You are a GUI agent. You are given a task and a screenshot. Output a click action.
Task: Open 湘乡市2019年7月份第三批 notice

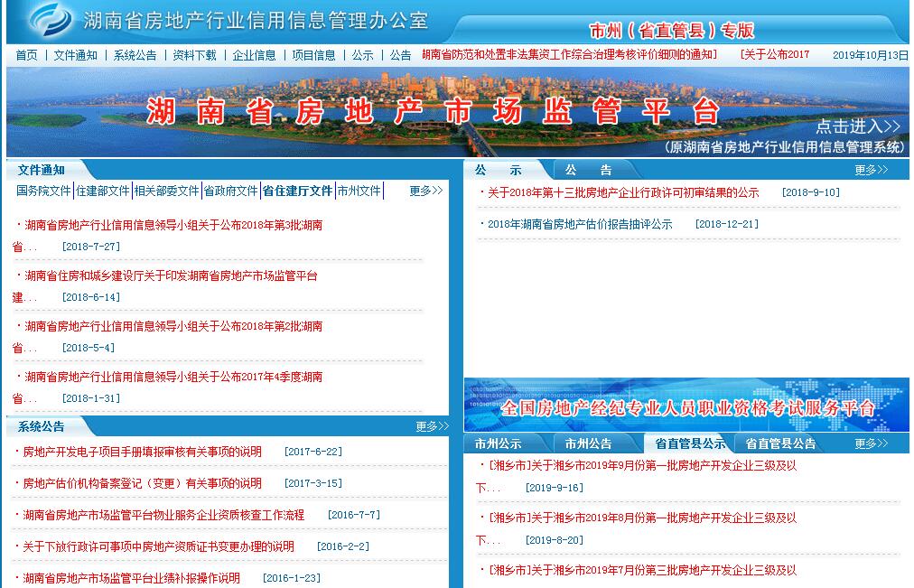[642, 570]
